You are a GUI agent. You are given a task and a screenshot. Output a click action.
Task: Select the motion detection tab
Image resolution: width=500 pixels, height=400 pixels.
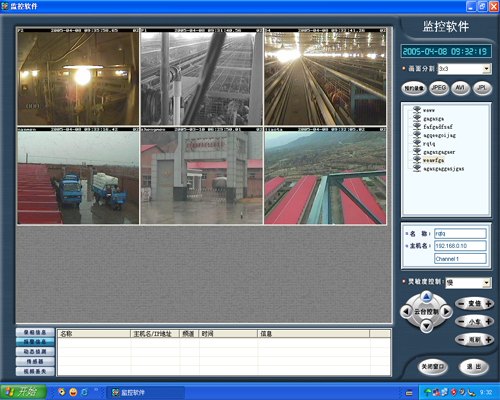35,351
